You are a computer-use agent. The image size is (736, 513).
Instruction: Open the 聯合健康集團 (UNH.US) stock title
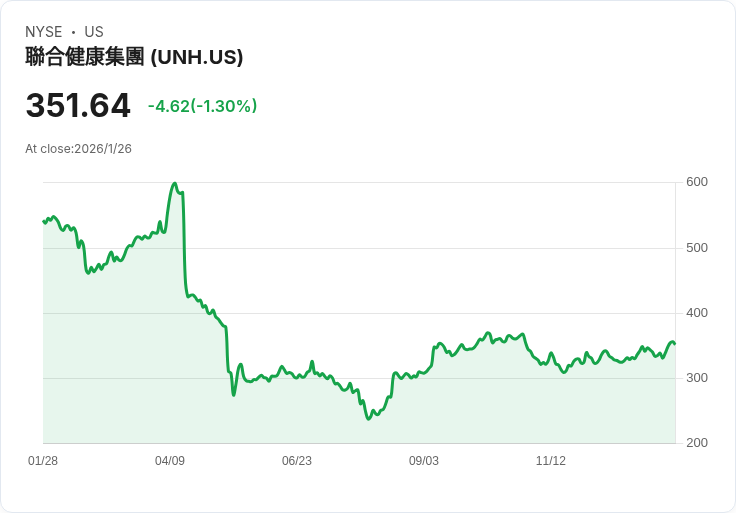[134, 57]
